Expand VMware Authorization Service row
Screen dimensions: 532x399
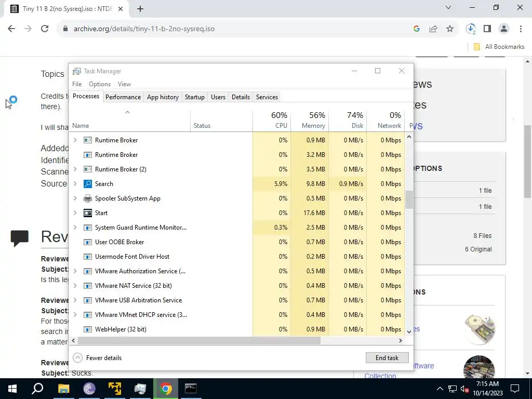(75, 271)
